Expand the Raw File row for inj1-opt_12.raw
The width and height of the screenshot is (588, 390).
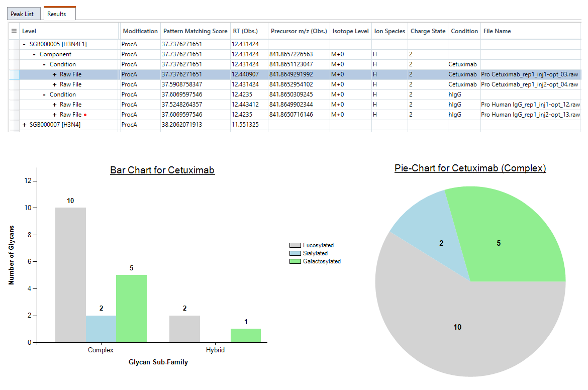[x=54, y=105]
